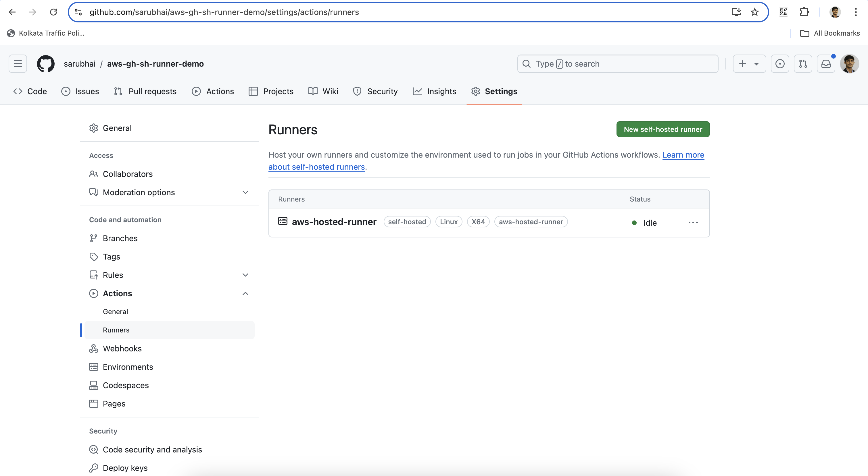868x476 pixels.
Task: Click the GitHub Octocat logo
Action: point(45,64)
